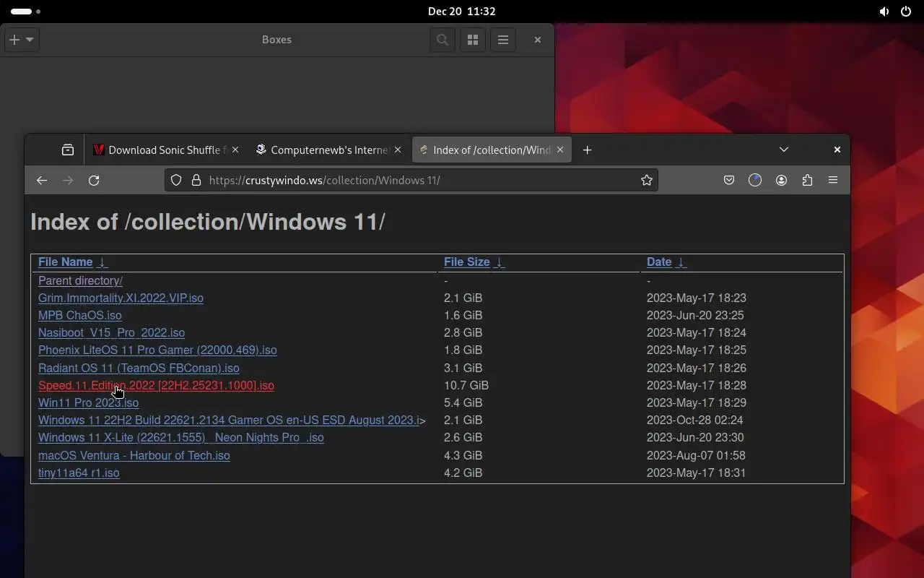Reload the current Firefox page

point(94,180)
